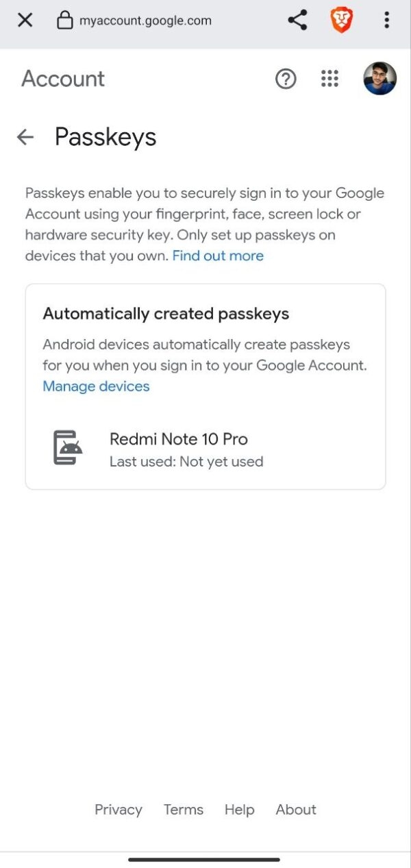Image resolution: width=411 pixels, height=868 pixels.
Task: Open the Terms page
Action: (x=183, y=810)
